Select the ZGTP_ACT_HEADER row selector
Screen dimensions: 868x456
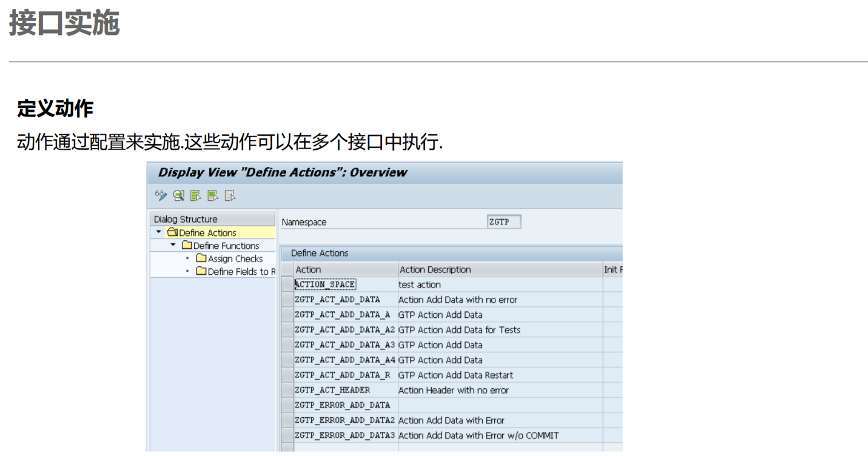tap(287, 390)
